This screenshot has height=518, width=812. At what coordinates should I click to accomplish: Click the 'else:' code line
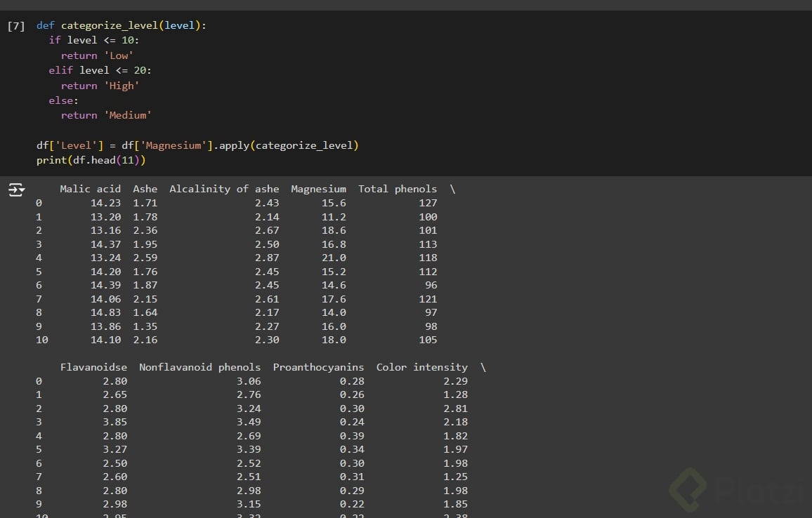click(64, 100)
